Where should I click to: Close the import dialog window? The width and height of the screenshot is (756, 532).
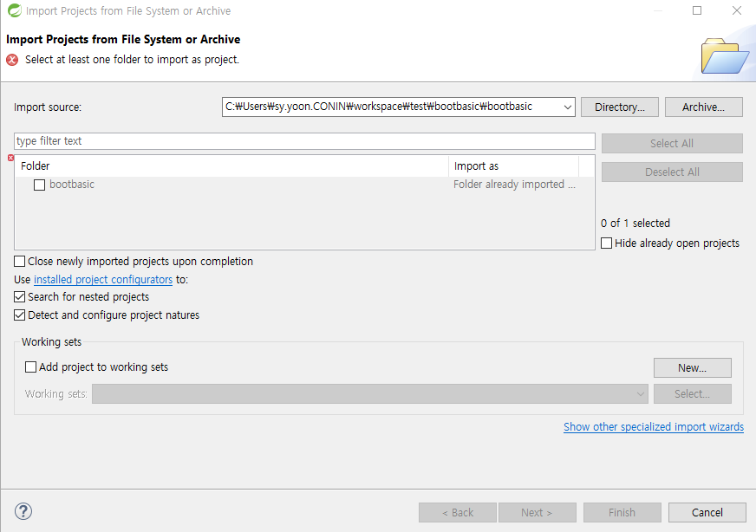[737, 10]
